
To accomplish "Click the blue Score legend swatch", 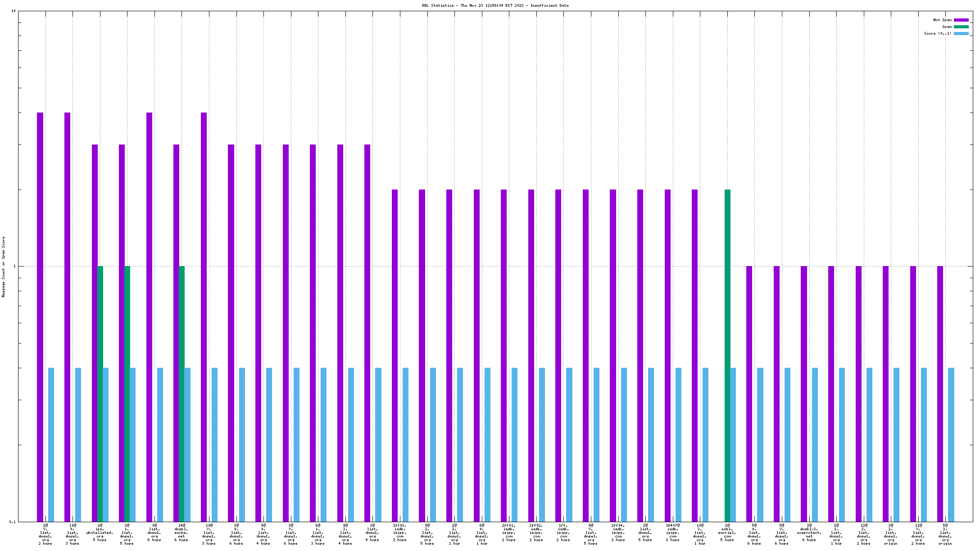I will [x=961, y=33].
